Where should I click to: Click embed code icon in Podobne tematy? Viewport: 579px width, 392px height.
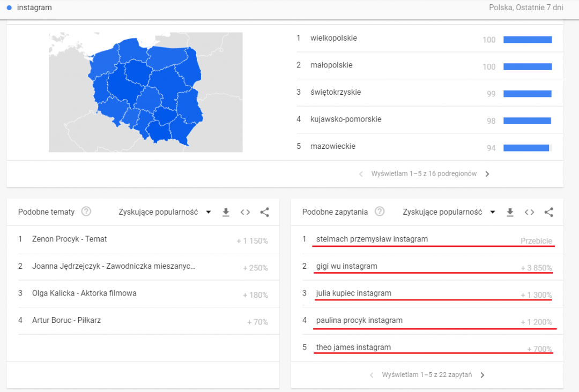pyautogui.click(x=245, y=212)
